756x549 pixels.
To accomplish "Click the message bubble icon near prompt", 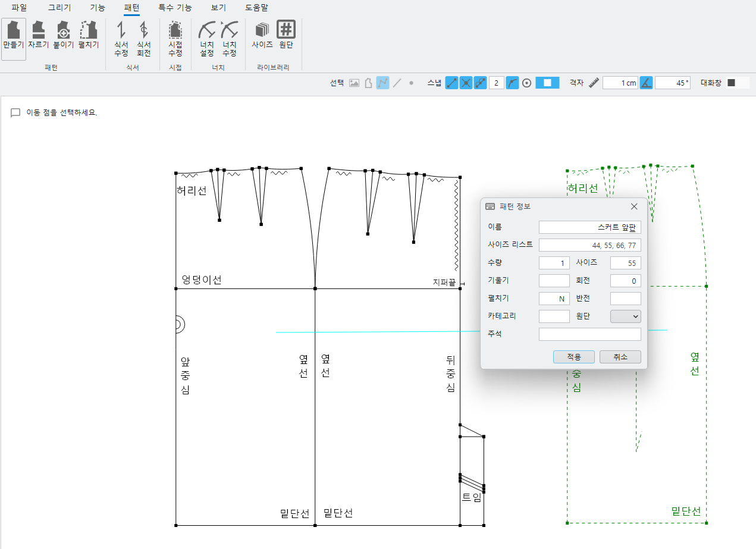I will 15,112.
